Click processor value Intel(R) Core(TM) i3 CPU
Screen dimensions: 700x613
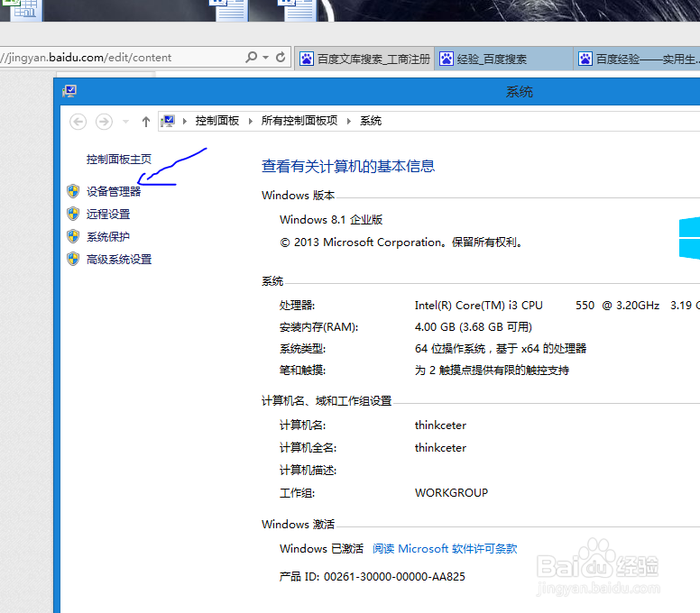479,306
